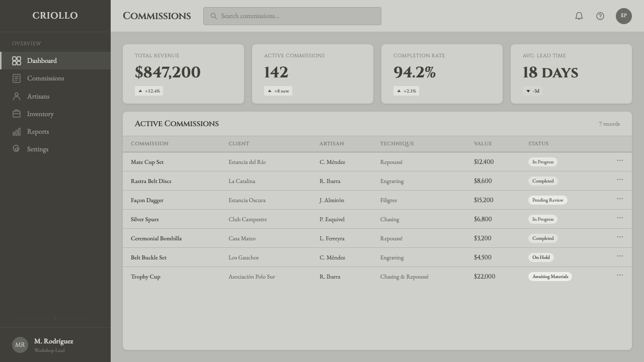Screen dimensions: 644x362
Task: Open Reports in the sidebar
Action: [x=55, y=132]
